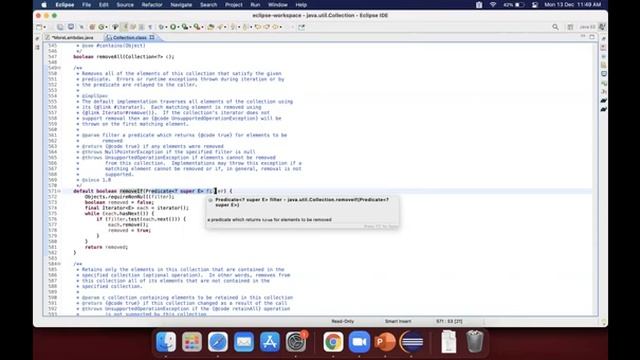Screen dimensions: 640x360
Task: Open the dropdown arrow beside the Run icon
Action: (x=178, y=27)
